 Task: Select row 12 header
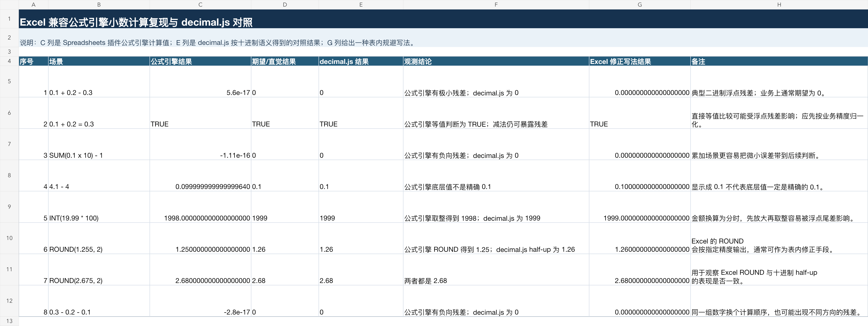[9, 301]
